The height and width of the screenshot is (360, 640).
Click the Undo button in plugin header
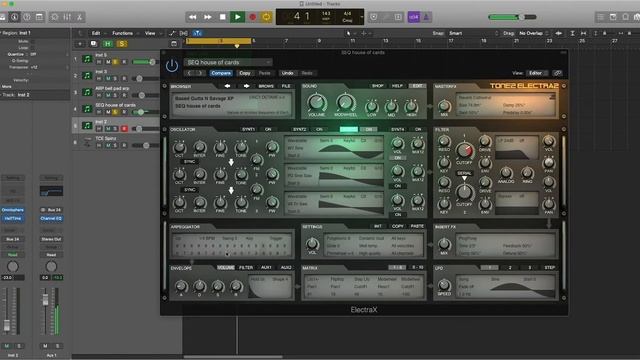coord(287,73)
